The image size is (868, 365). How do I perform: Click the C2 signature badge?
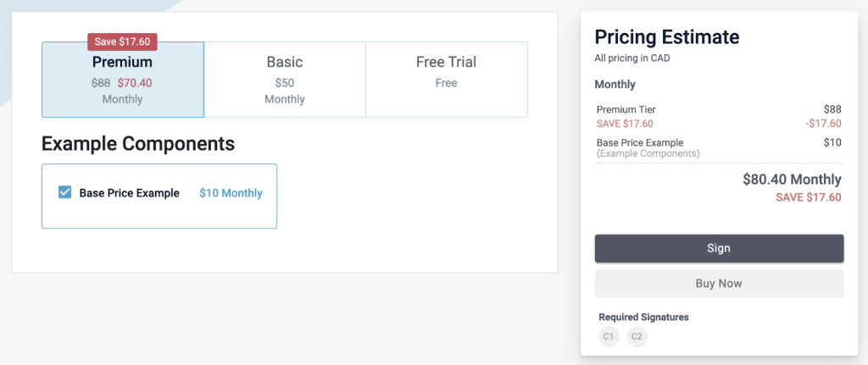pos(637,336)
